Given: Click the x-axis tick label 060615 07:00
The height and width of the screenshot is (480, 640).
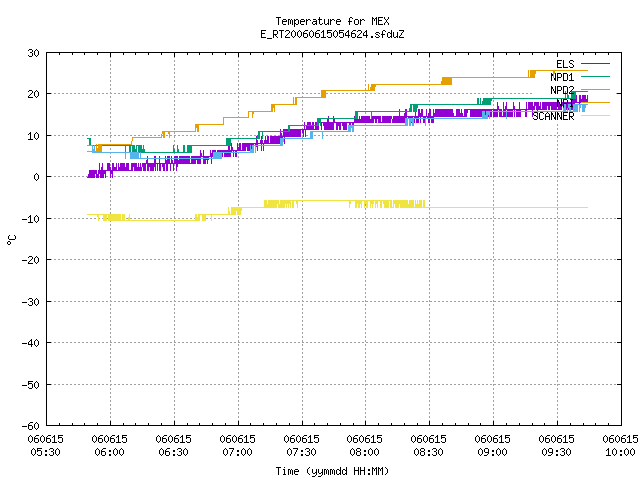Looking at the screenshot, I should [238, 446].
